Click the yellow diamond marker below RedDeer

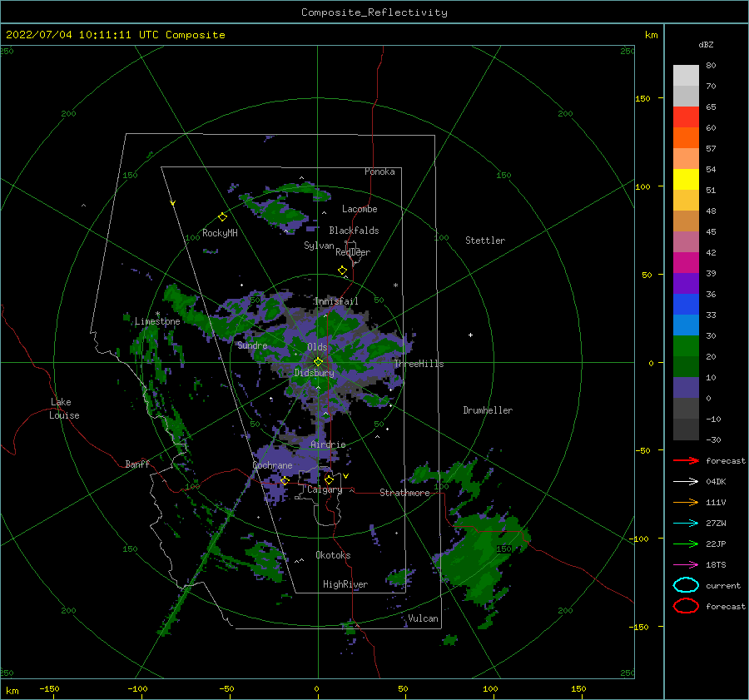(342, 271)
